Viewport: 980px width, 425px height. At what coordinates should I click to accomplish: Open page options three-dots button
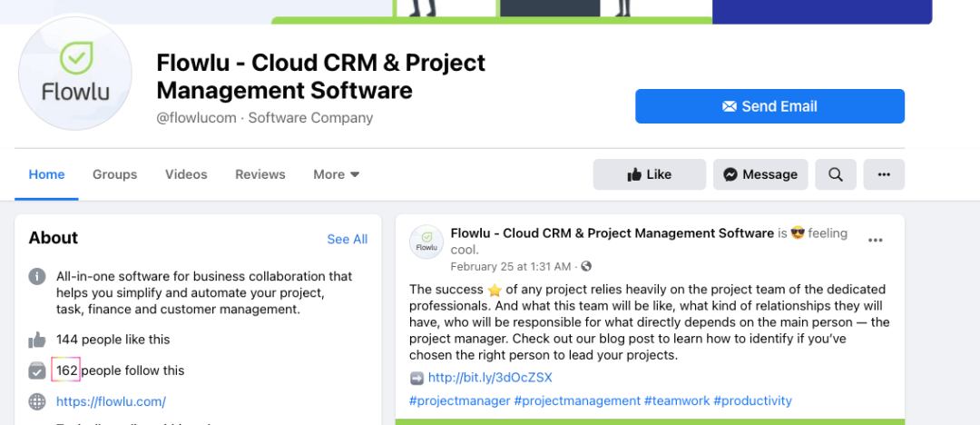[884, 174]
